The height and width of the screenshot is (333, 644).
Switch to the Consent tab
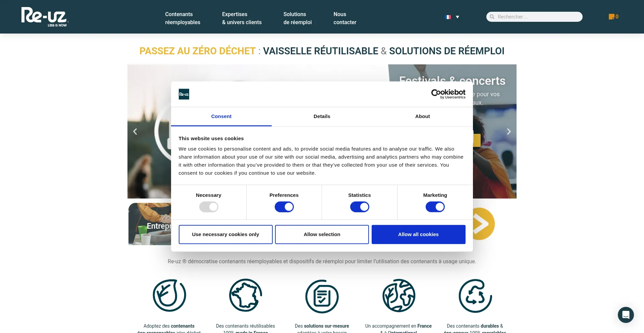(221, 116)
